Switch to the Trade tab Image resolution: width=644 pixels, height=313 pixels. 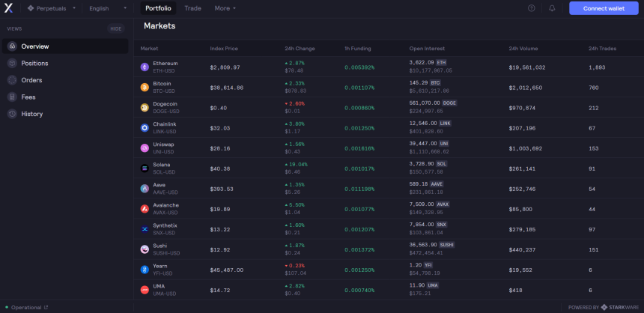pos(192,8)
